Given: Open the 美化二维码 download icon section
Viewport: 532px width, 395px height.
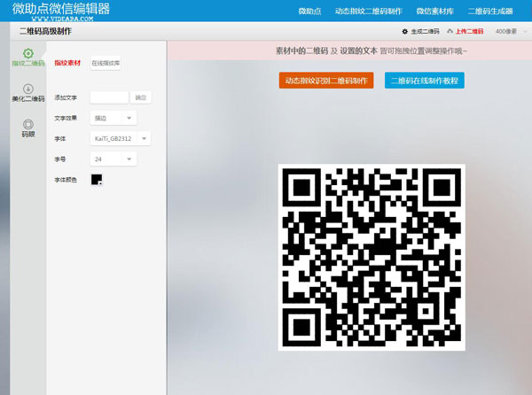Looking at the screenshot, I should pos(28,89).
